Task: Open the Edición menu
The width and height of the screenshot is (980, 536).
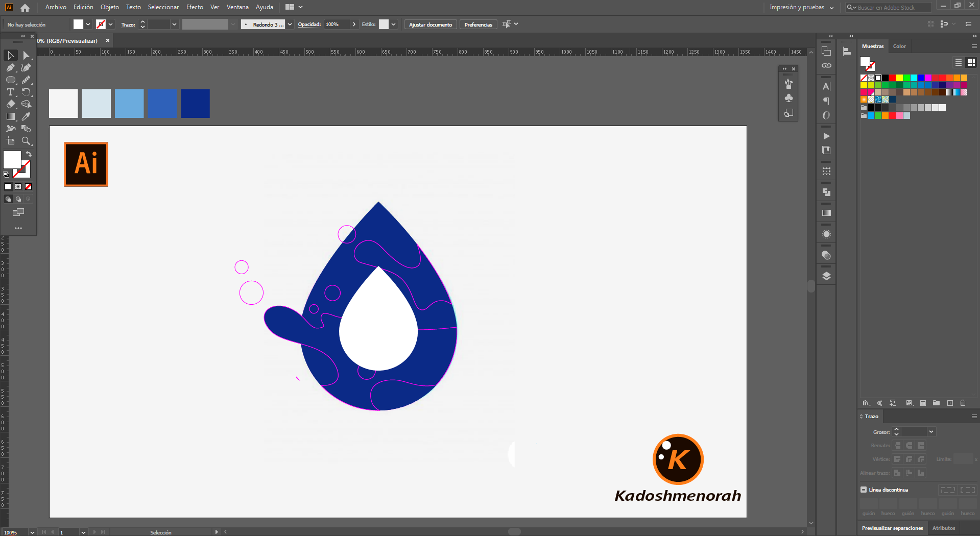Action: (83, 7)
